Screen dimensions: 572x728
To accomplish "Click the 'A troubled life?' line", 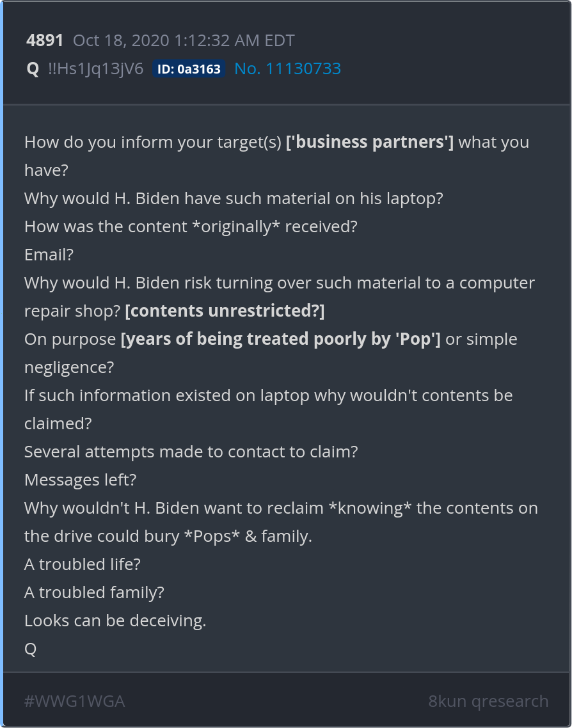I will (x=83, y=564).
